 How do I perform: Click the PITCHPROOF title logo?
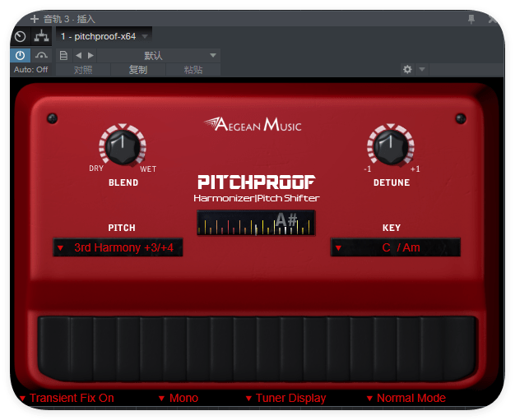click(256, 182)
